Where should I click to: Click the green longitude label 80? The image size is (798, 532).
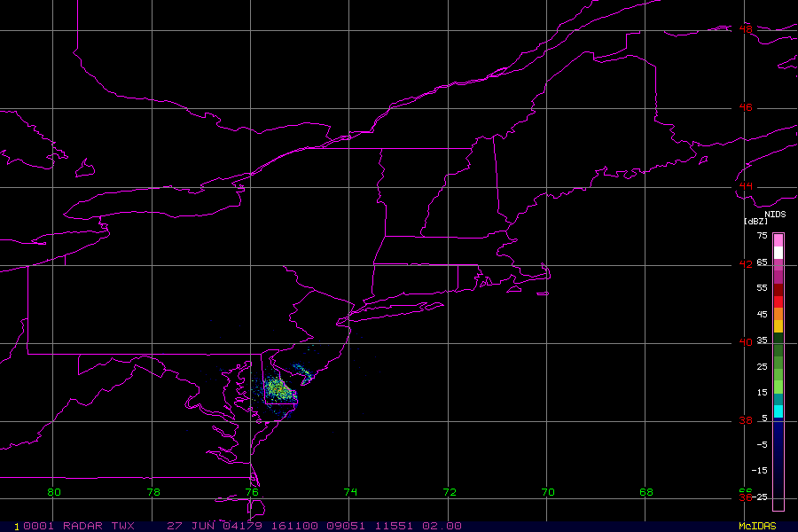54,492
